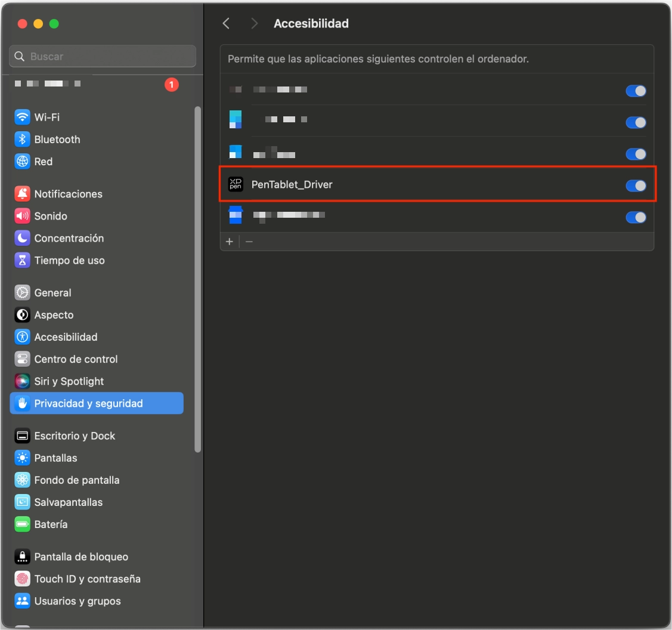Disable the PenTablet_Driver accessibility toggle
The height and width of the screenshot is (630, 672).
coord(636,186)
